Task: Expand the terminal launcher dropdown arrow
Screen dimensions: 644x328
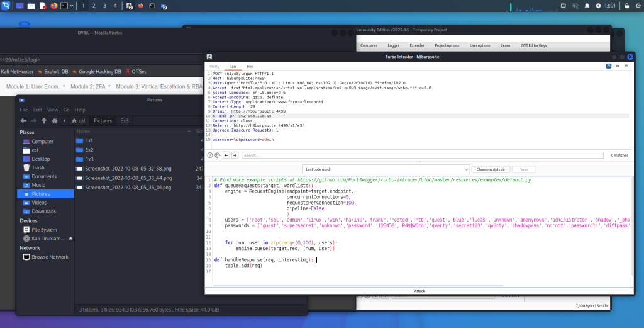Action: click(x=72, y=6)
